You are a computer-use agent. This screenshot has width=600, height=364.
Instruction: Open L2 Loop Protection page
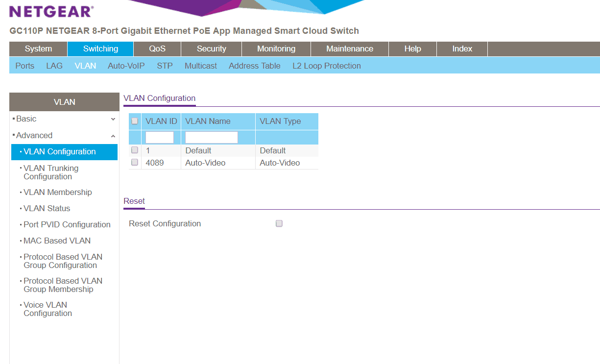pyautogui.click(x=327, y=66)
